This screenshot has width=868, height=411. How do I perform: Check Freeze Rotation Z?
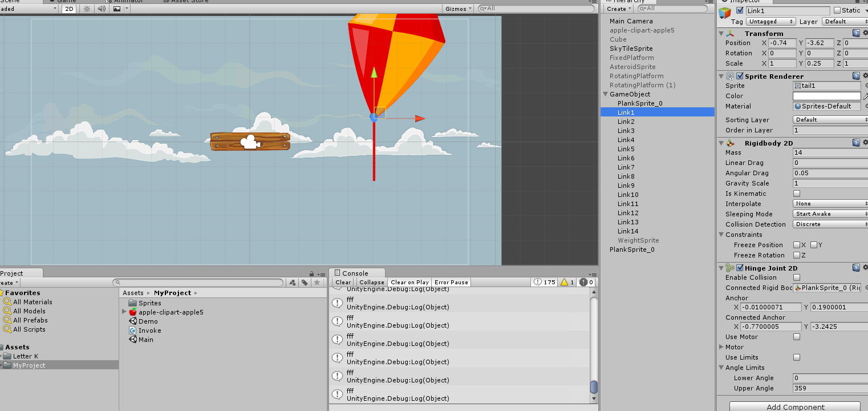click(797, 255)
